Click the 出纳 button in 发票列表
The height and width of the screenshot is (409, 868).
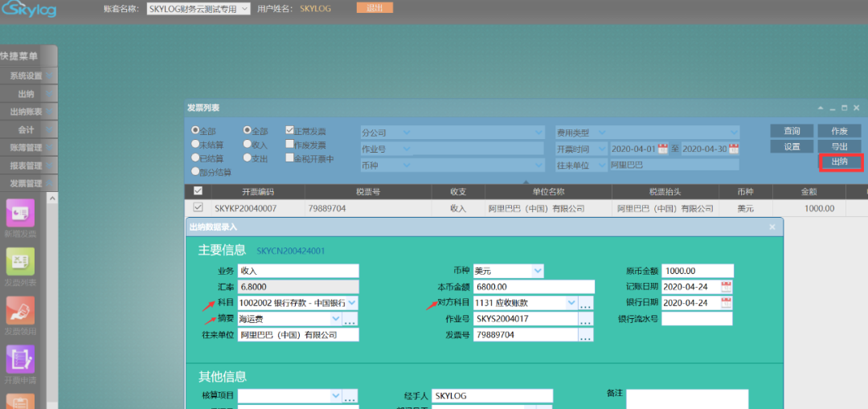tap(839, 162)
